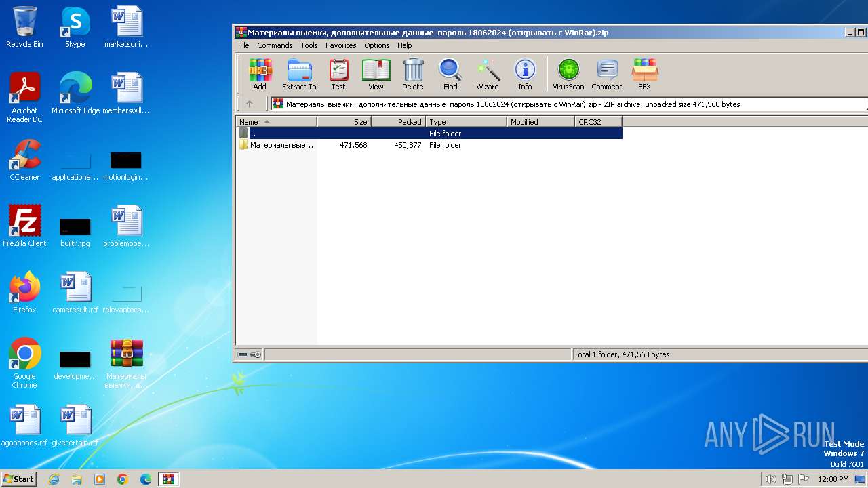Click the WinRAR taskbar button
Viewport: 868px width, 488px height.
(x=168, y=479)
